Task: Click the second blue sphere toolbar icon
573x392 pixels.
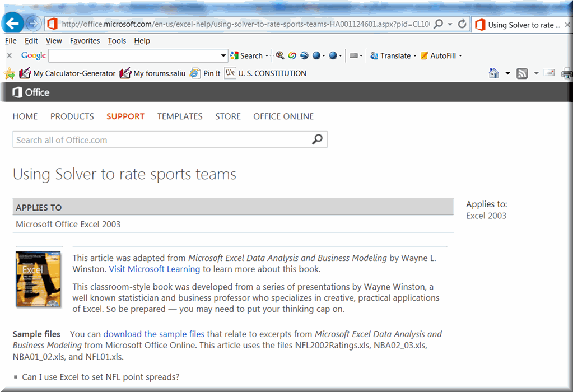Action: click(x=333, y=55)
